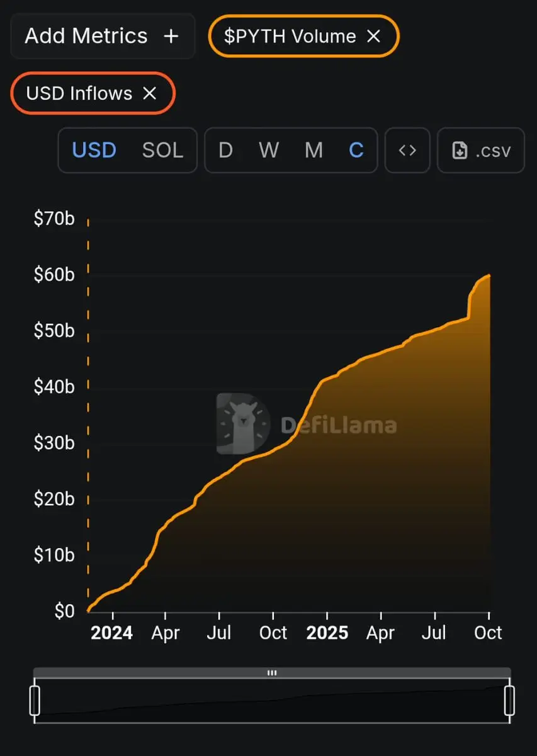Select the cumulative C view
537x756 pixels.
point(356,151)
